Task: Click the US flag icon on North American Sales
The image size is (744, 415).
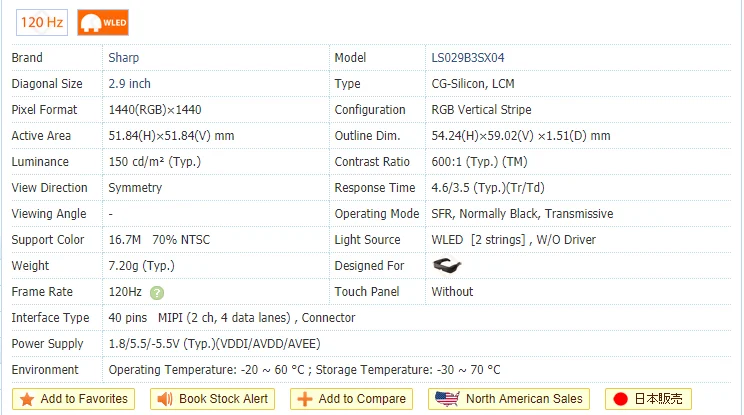Action: pos(447,398)
